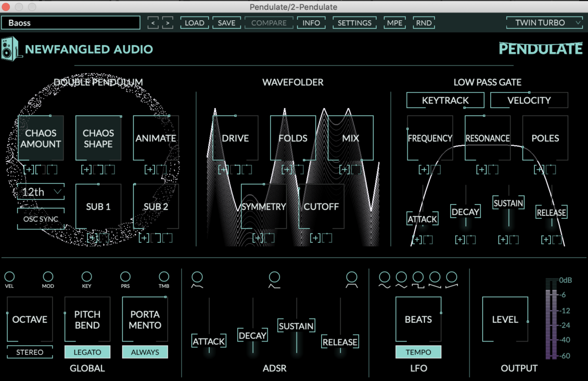Select the second wave LFO shape icon
Viewport: 588px width, 381px height.
pyautogui.click(x=401, y=280)
